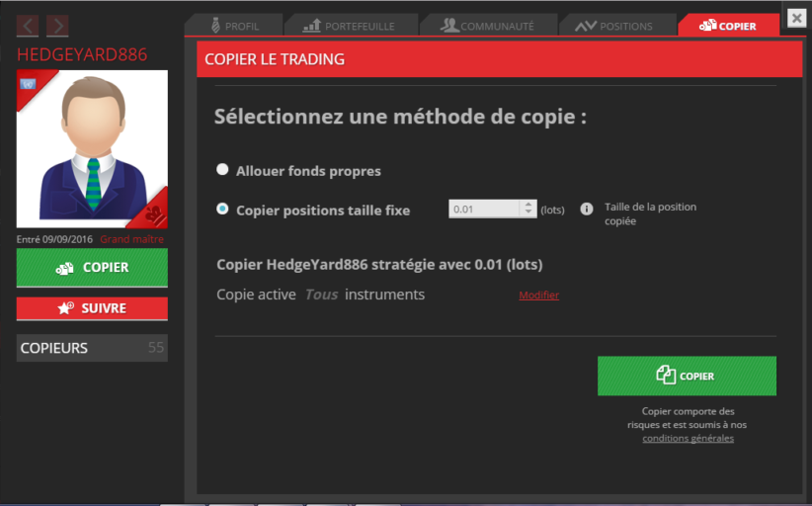Increase lot size with up stepper arrow
This screenshot has width=812, height=506.
pyautogui.click(x=528, y=205)
